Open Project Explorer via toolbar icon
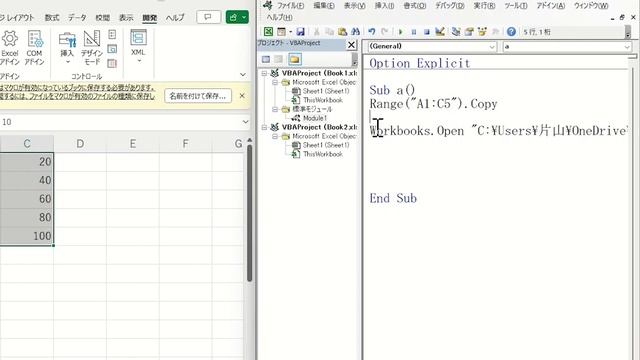This screenshot has width=640, height=360. point(456,31)
